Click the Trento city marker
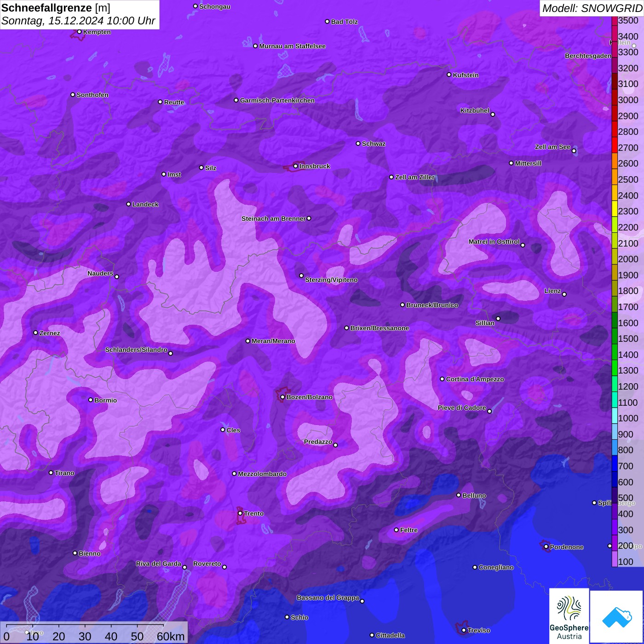The width and height of the screenshot is (644, 644). click(240, 513)
